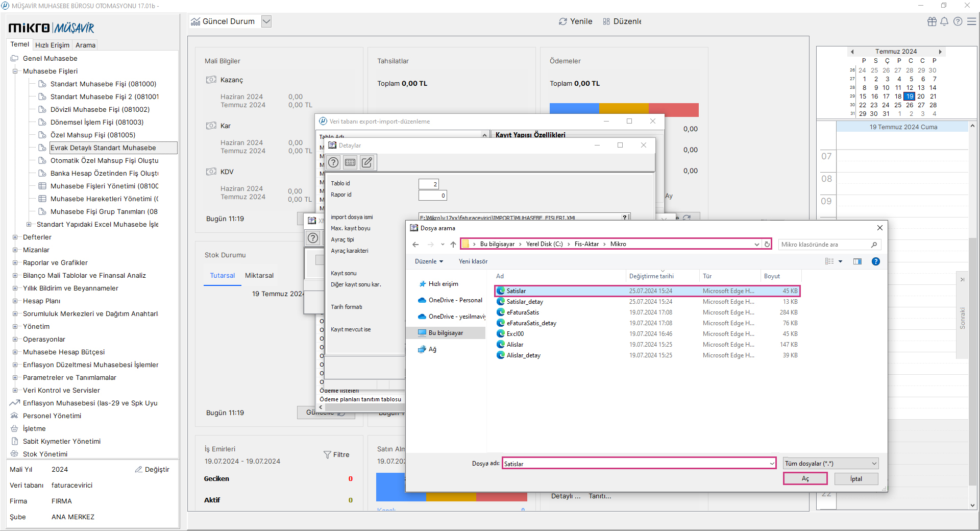Click the gift icon in top-right header

pyautogui.click(x=932, y=21)
